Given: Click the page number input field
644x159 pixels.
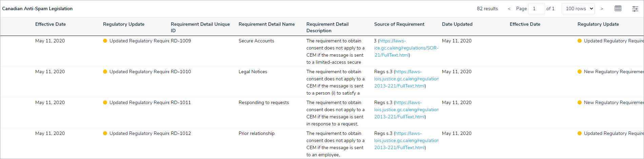Looking at the screenshot, I should pyautogui.click(x=536, y=8).
